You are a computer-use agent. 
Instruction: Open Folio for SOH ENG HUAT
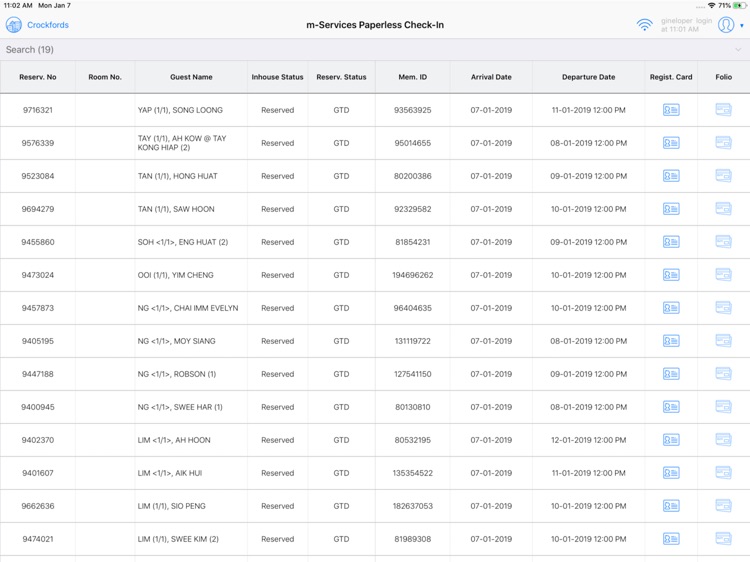(x=723, y=242)
